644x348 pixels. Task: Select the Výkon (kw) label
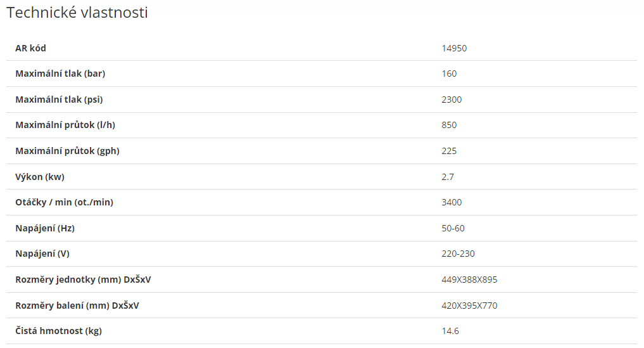click(40, 177)
